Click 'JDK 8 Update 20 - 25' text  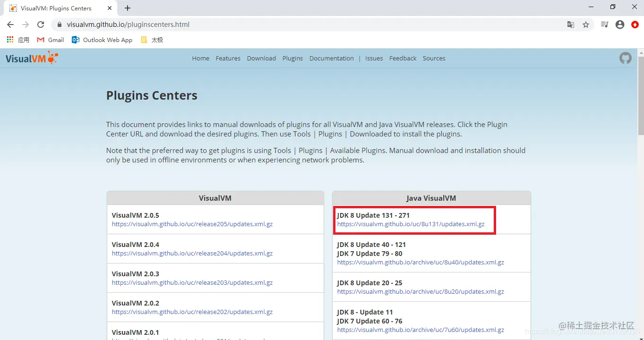[x=369, y=283]
